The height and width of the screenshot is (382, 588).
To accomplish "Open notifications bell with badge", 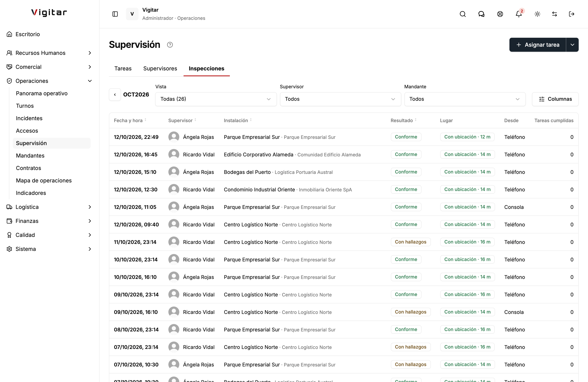I will coord(519,14).
